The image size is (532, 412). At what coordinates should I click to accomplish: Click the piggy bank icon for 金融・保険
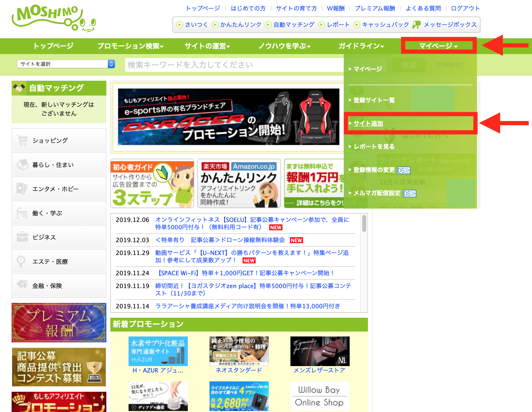22,284
